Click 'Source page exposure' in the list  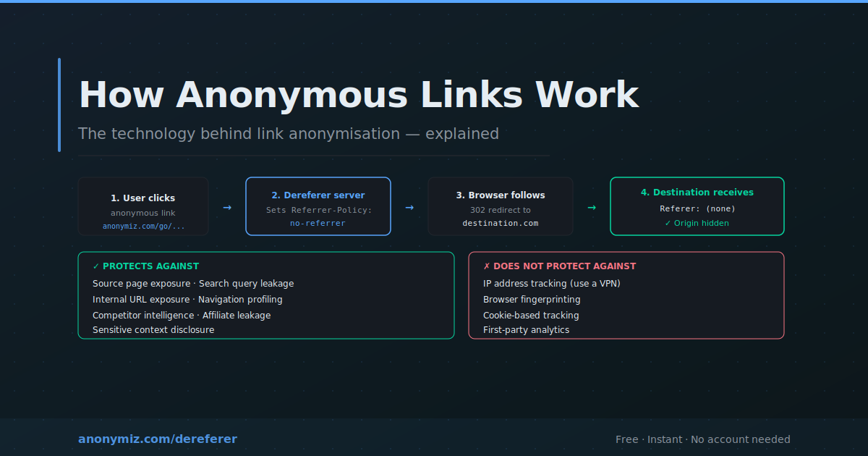[142, 284]
